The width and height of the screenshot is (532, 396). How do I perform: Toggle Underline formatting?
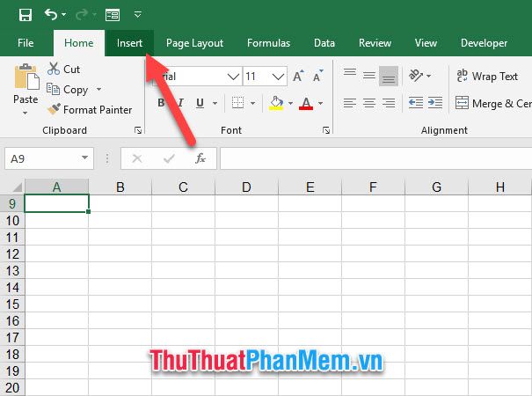[200, 103]
